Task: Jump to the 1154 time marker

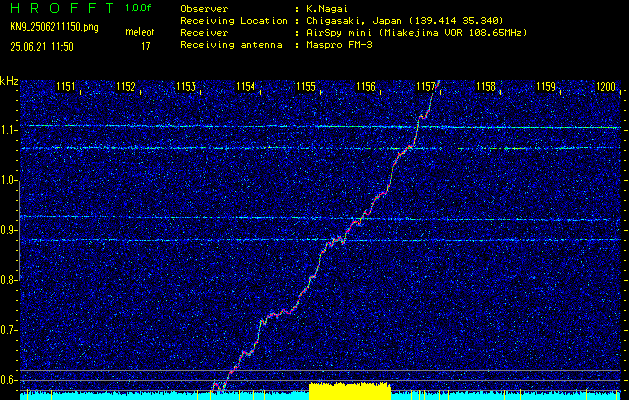Action: 246,86
